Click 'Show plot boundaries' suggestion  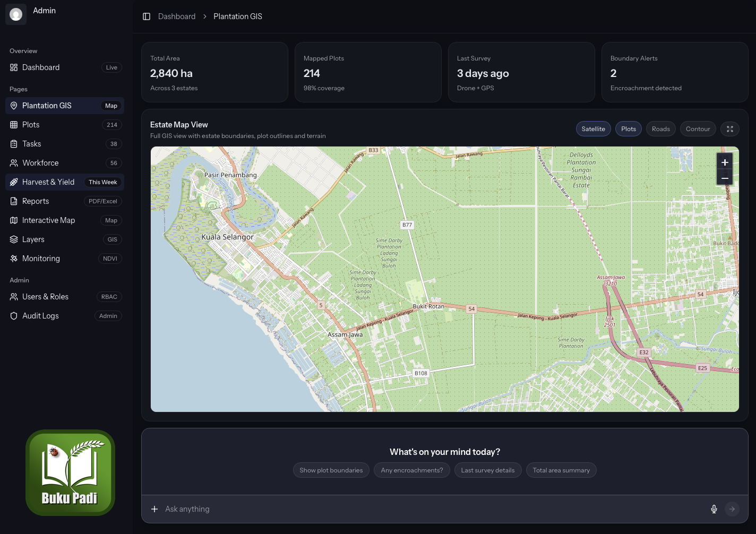tap(331, 470)
